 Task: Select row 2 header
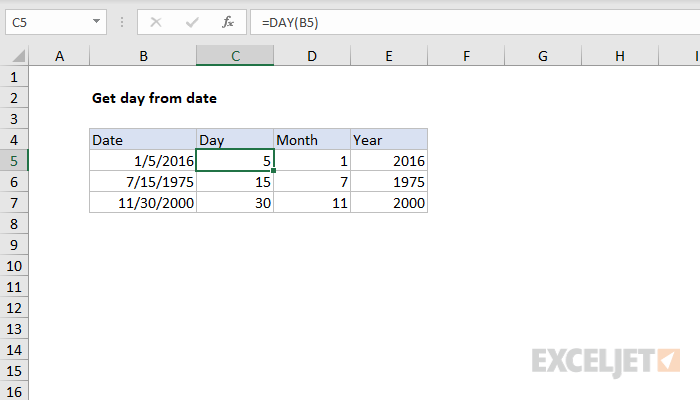click(14, 98)
